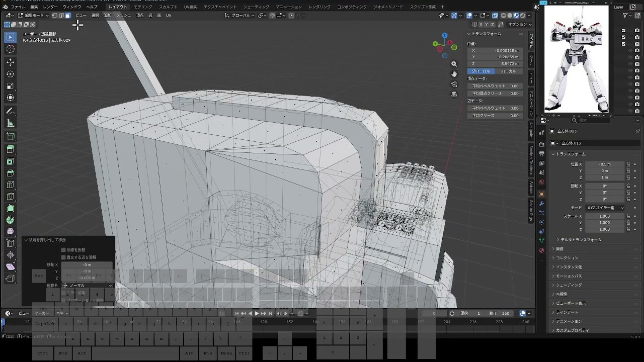Viewport: 644px width, 362px height.
Task: Open Modifiers wrench tab in properties
Action: click(541, 203)
